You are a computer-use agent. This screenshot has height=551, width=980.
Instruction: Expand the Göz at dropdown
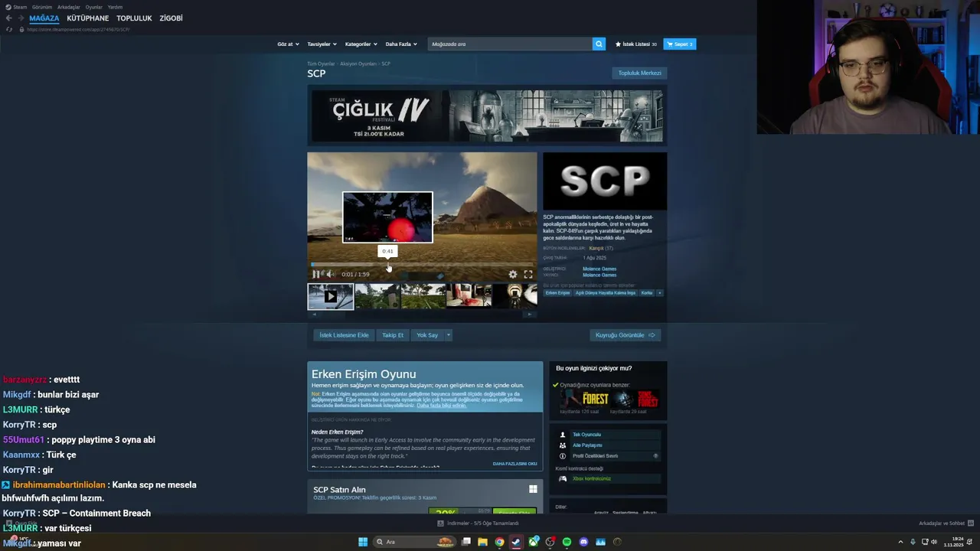coord(287,44)
